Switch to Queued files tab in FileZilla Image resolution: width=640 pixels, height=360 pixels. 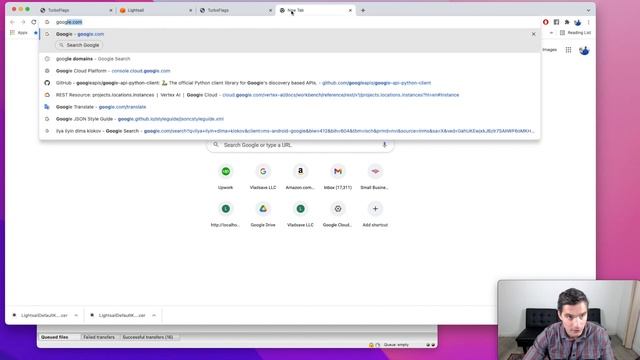(x=59, y=337)
